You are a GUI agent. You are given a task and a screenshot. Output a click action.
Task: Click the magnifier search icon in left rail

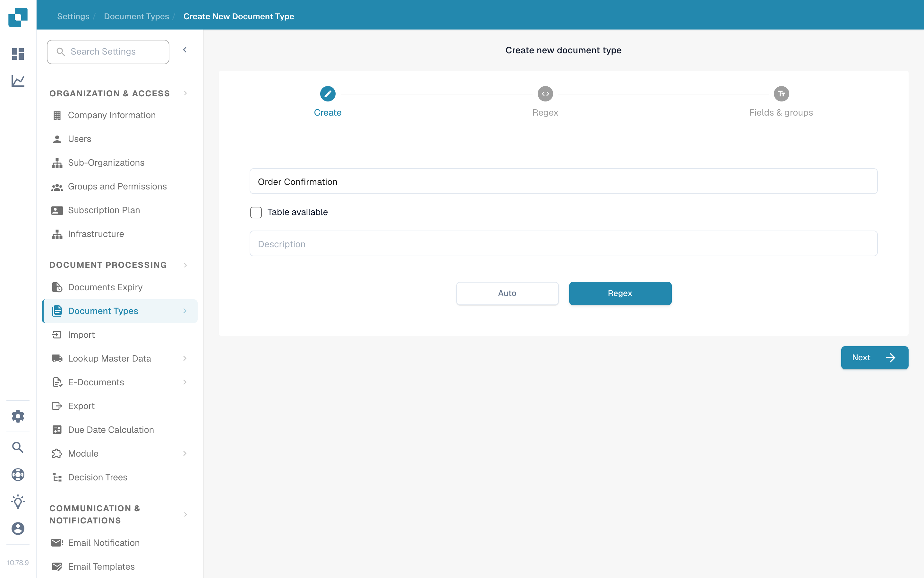[18, 447]
